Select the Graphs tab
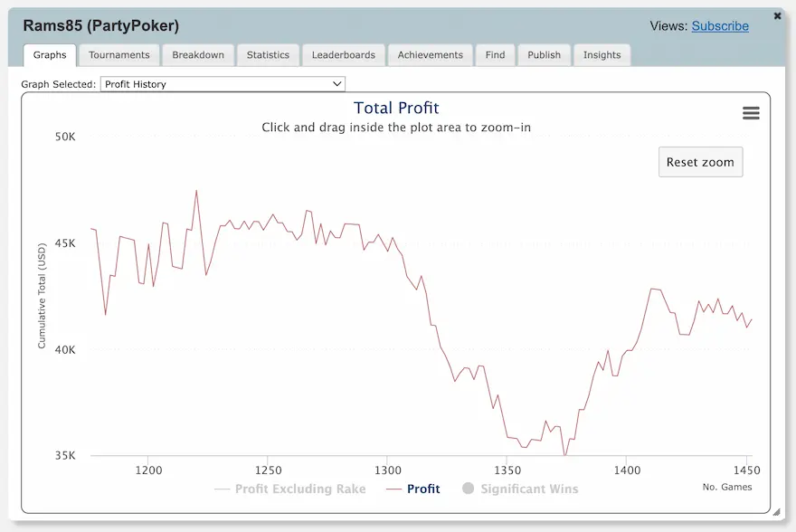 pos(50,55)
